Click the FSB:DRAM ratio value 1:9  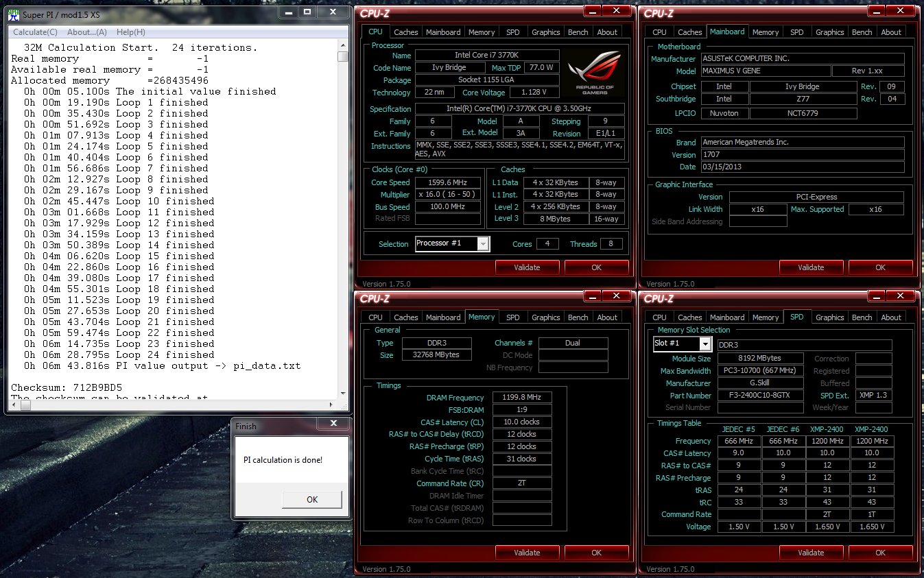coord(522,410)
